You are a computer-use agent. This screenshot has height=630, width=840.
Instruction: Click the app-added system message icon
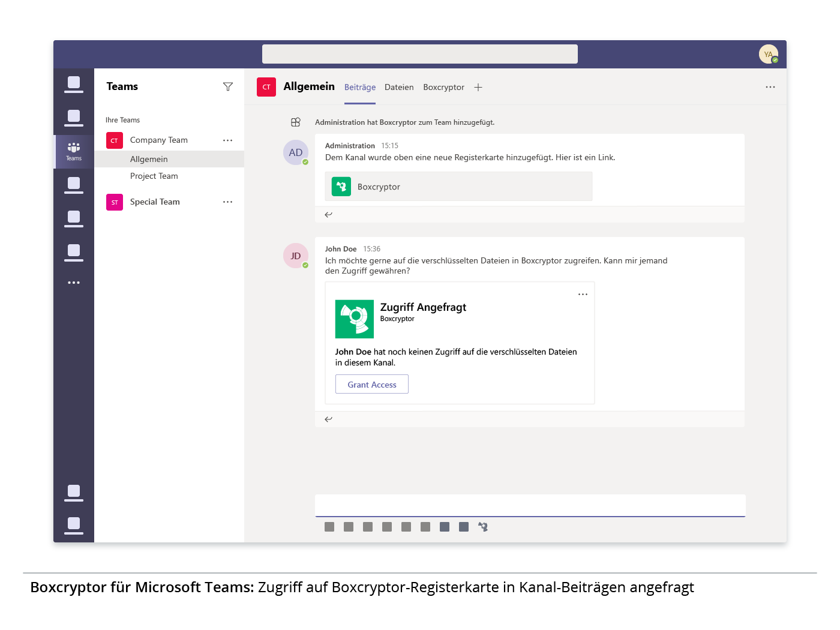296,122
